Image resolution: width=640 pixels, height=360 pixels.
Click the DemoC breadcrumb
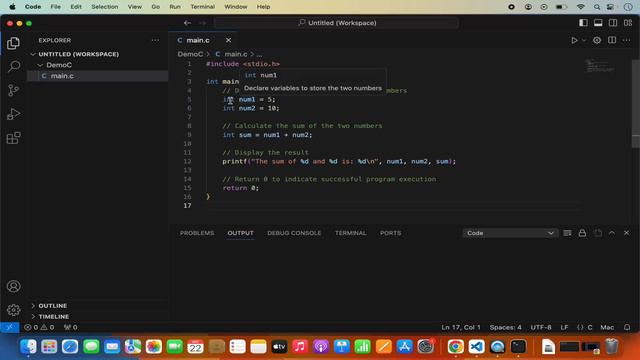click(190, 54)
